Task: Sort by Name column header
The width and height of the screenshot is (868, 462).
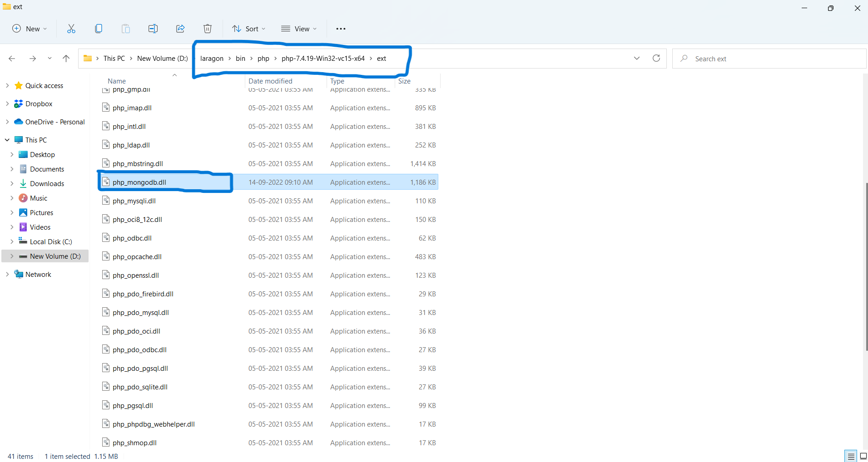Action: tap(117, 81)
